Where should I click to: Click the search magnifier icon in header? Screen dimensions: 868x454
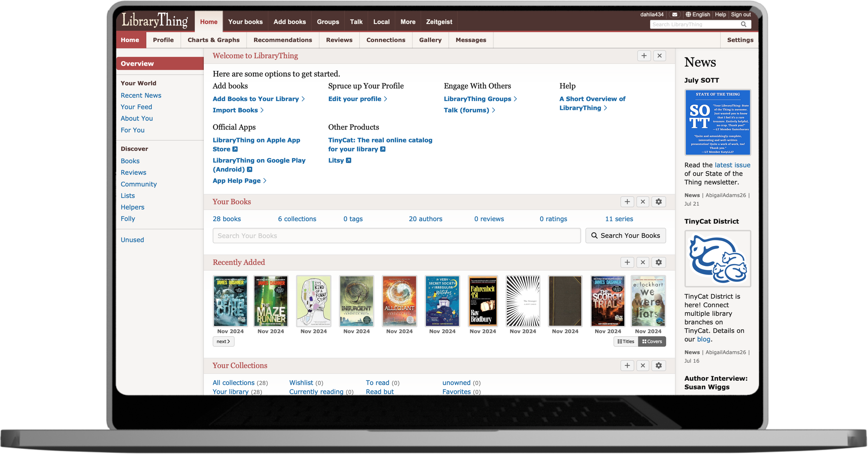point(743,24)
